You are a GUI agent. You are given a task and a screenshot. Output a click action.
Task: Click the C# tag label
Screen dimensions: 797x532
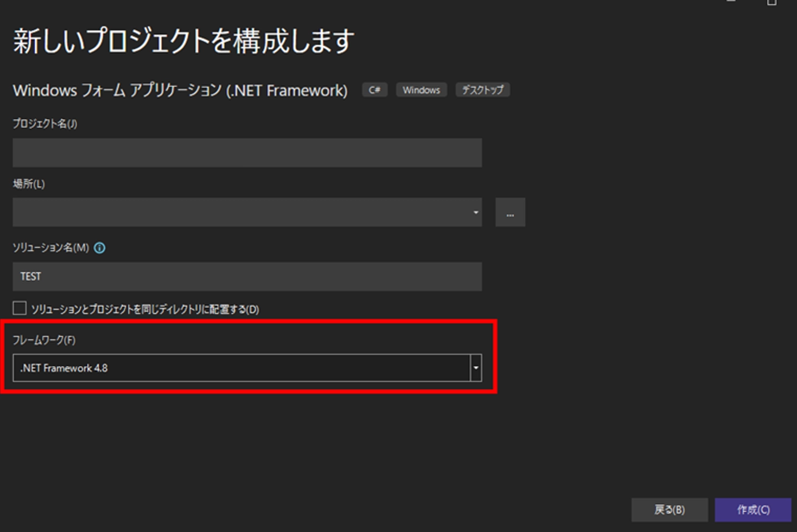coord(374,90)
